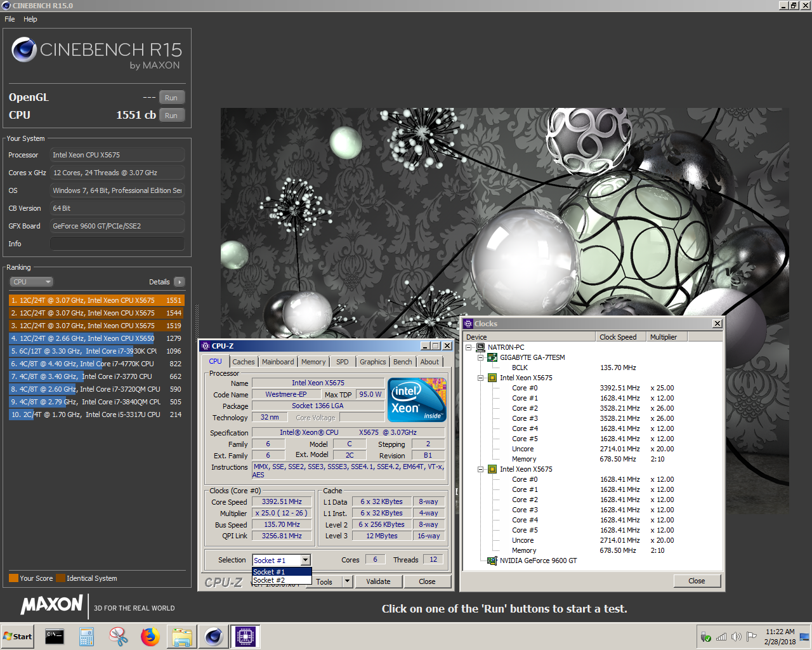Open Windows Explorer taskbar icon

click(182, 636)
